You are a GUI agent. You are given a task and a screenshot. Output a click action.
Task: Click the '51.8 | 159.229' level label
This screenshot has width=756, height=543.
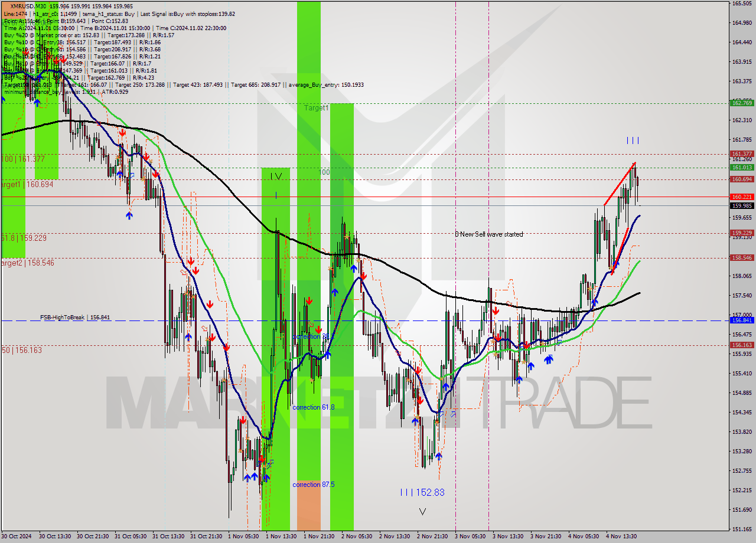(24, 238)
